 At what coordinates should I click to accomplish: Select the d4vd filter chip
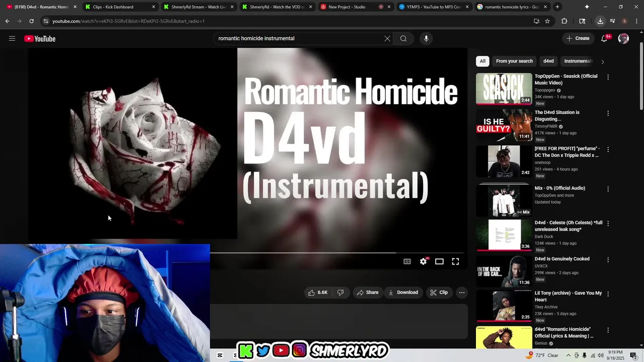[548, 61]
